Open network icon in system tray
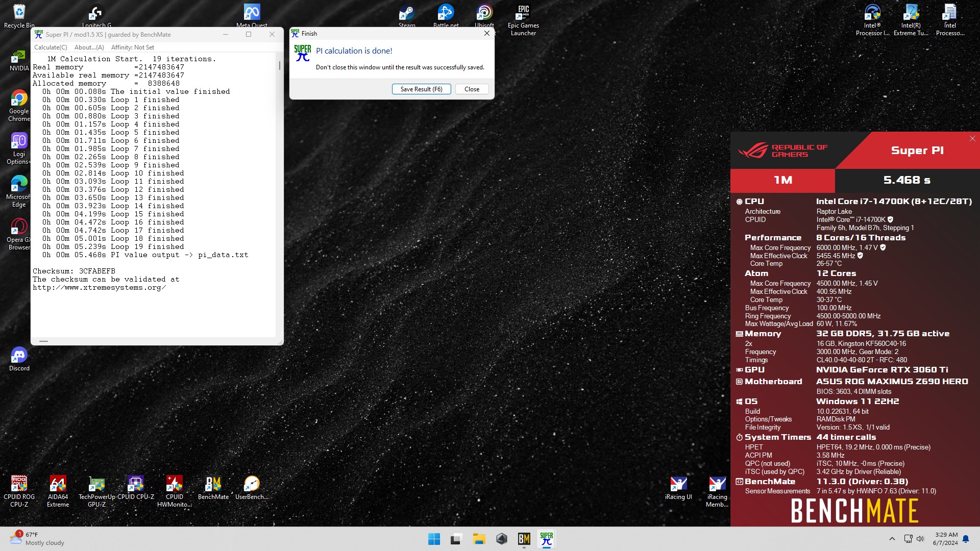Viewport: 980px width, 551px height. (x=908, y=539)
